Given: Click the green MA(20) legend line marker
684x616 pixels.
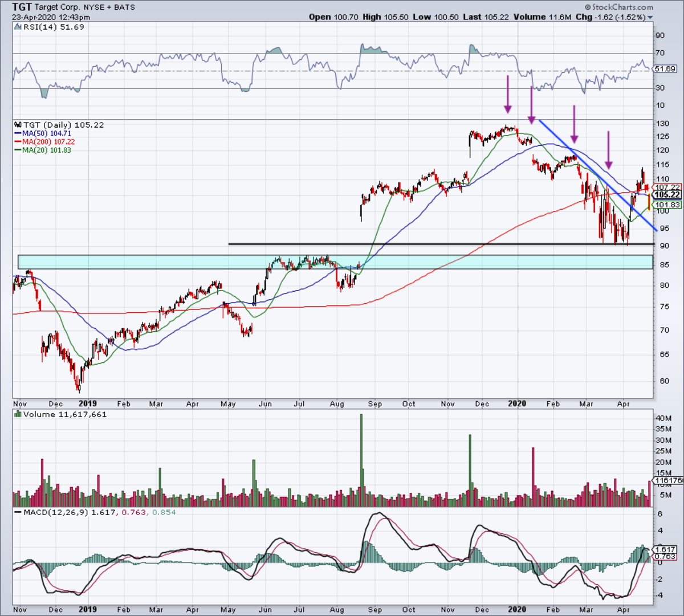Looking at the screenshot, I should coord(18,150).
